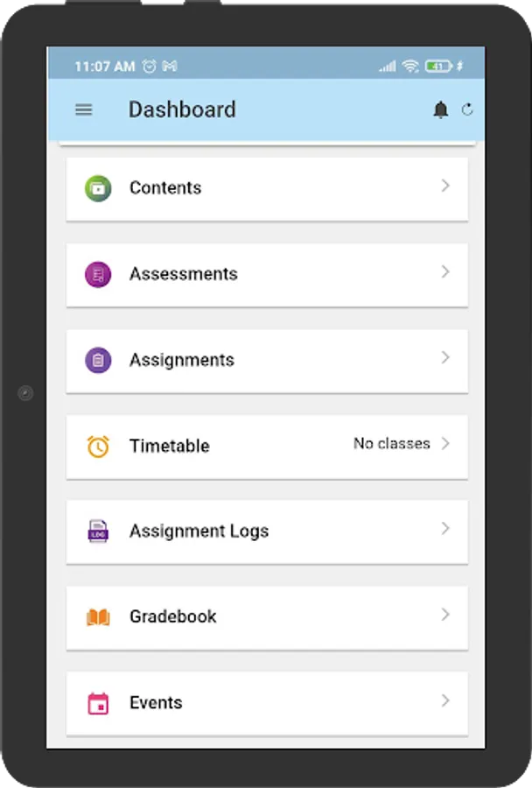Open the Assignment Logs menu item
The image size is (532, 788).
199,531
